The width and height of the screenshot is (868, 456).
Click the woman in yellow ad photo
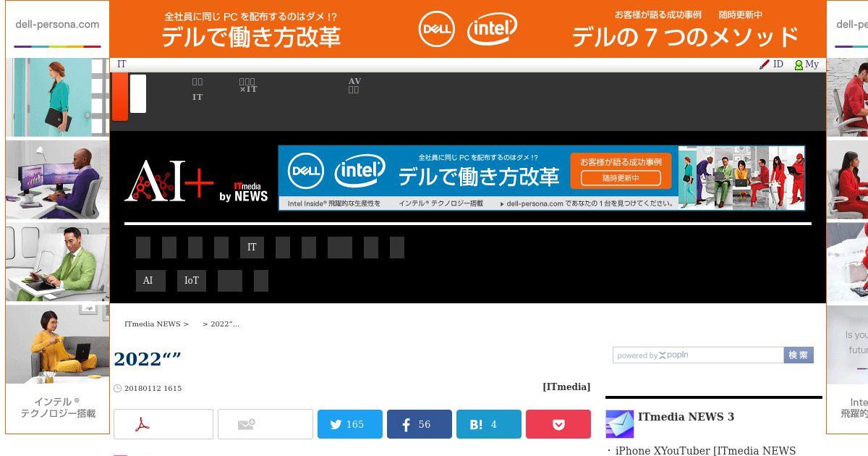point(57,344)
